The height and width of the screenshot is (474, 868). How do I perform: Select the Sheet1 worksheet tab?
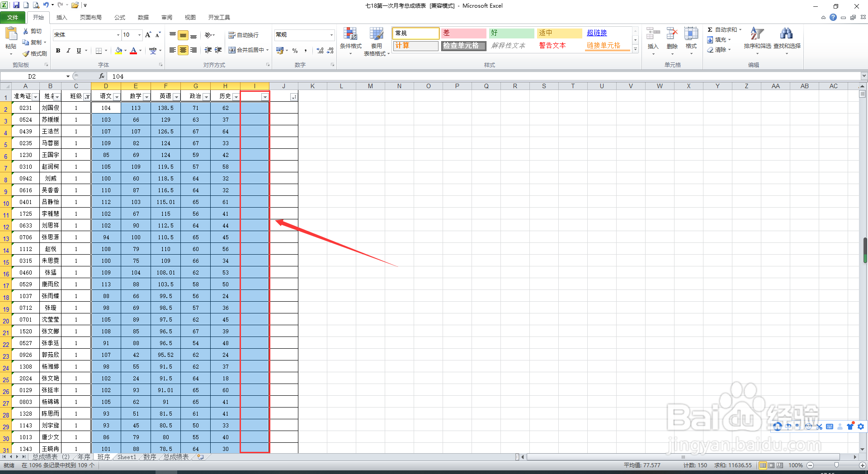127,457
